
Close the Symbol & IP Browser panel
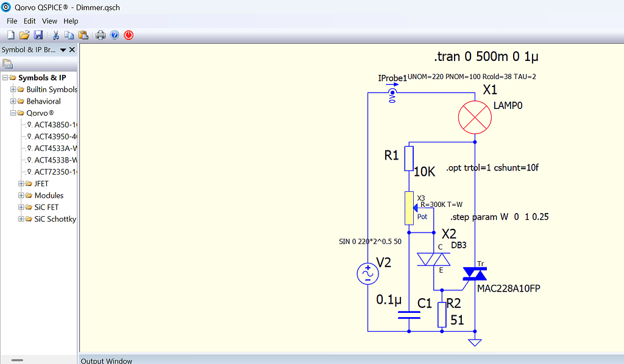[x=72, y=49]
